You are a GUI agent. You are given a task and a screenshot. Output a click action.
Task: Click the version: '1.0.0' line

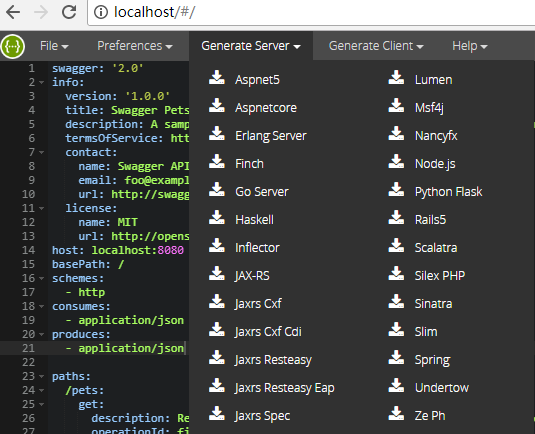click(117, 96)
